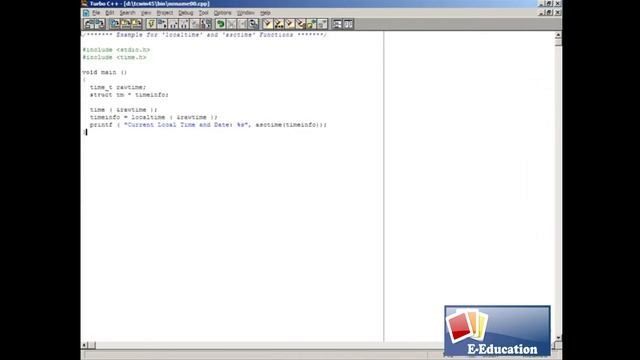Open the Options menu
The image size is (640, 360).
click(x=222, y=13)
